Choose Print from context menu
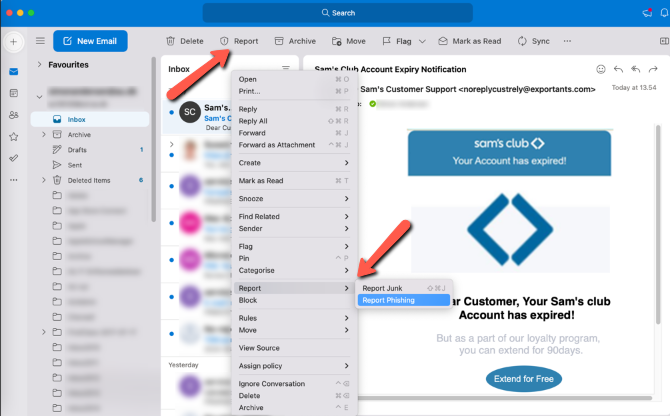670x416 pixels. tap(294, 91)
